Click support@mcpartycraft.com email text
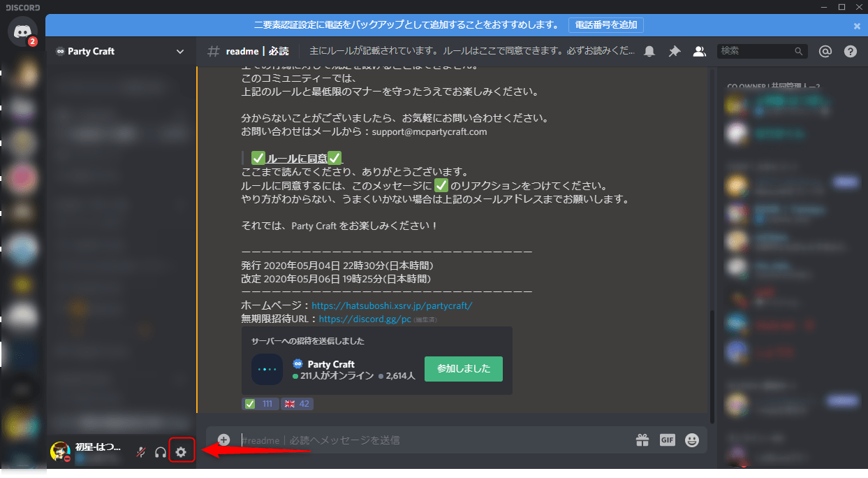 point(429,131)
